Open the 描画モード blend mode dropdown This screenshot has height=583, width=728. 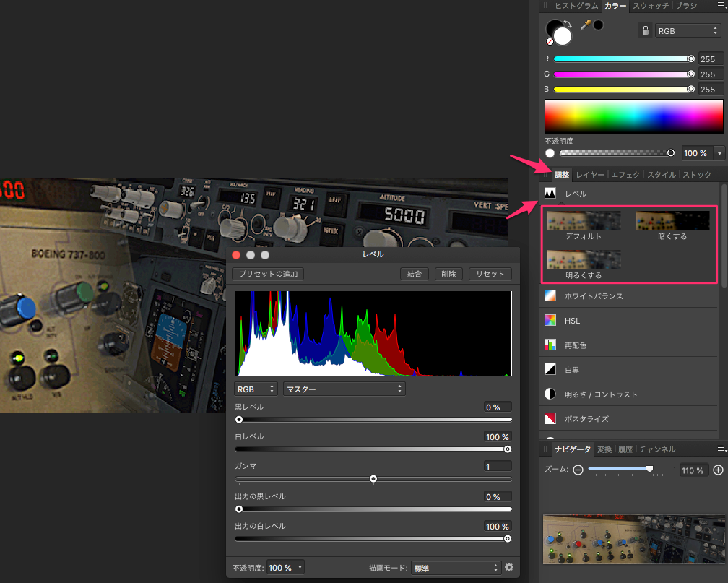tap(456, 568)
